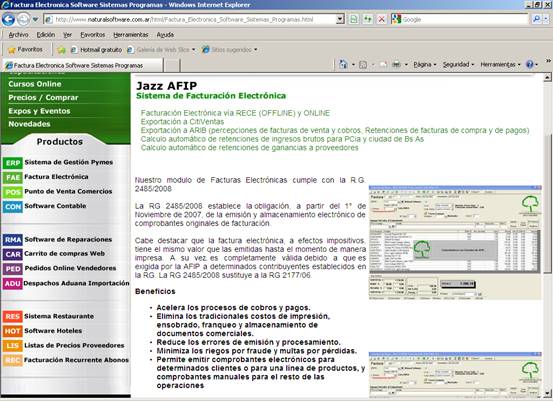Viewport: 553px width, 401px height.
Task: Open the search provider dropdown arrow
Action: point(547,19)
